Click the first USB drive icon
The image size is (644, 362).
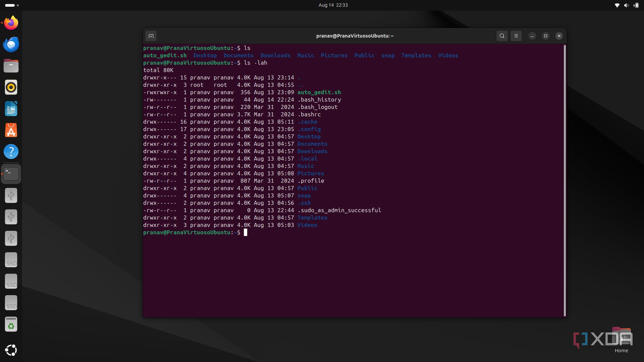click(x=11, y=195)
